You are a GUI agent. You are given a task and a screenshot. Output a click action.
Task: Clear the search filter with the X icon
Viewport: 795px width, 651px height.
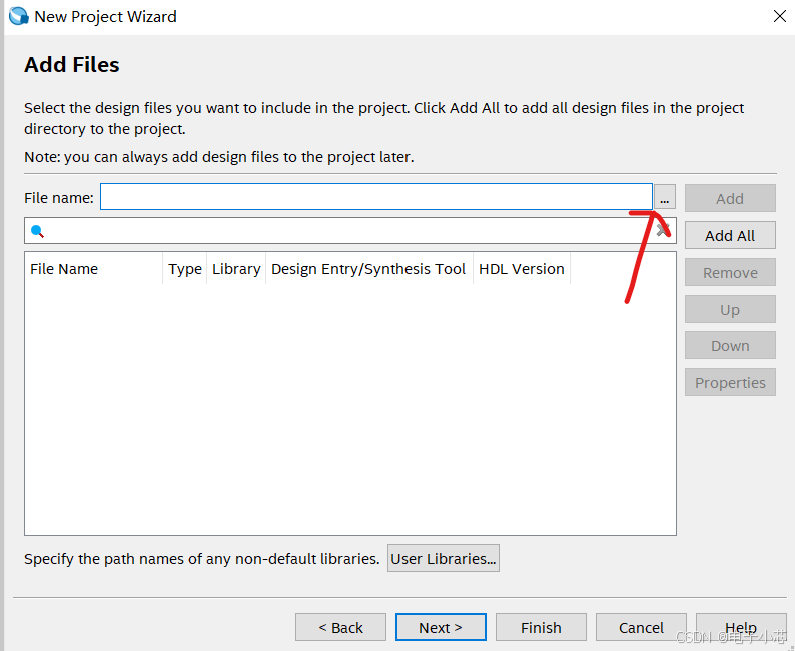click(662, 230)
